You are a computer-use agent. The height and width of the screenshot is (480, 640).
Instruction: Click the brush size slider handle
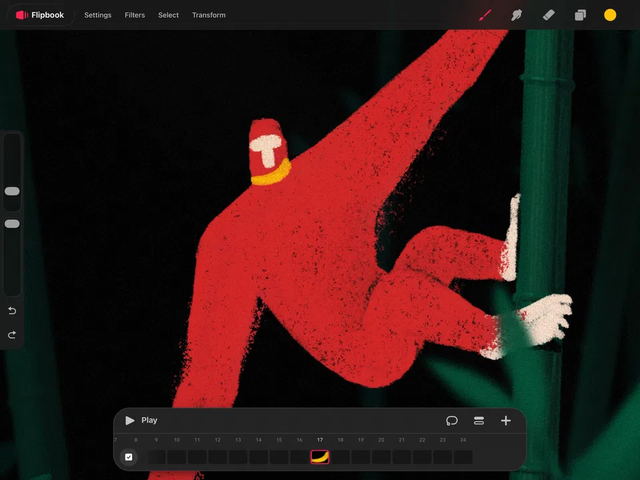click(12, 191)
